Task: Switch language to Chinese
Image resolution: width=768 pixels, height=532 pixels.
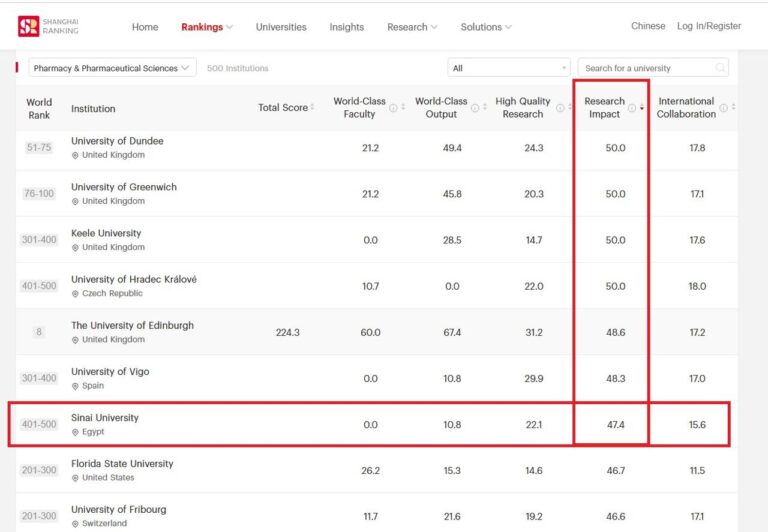Action: click(x=648, y=26)
